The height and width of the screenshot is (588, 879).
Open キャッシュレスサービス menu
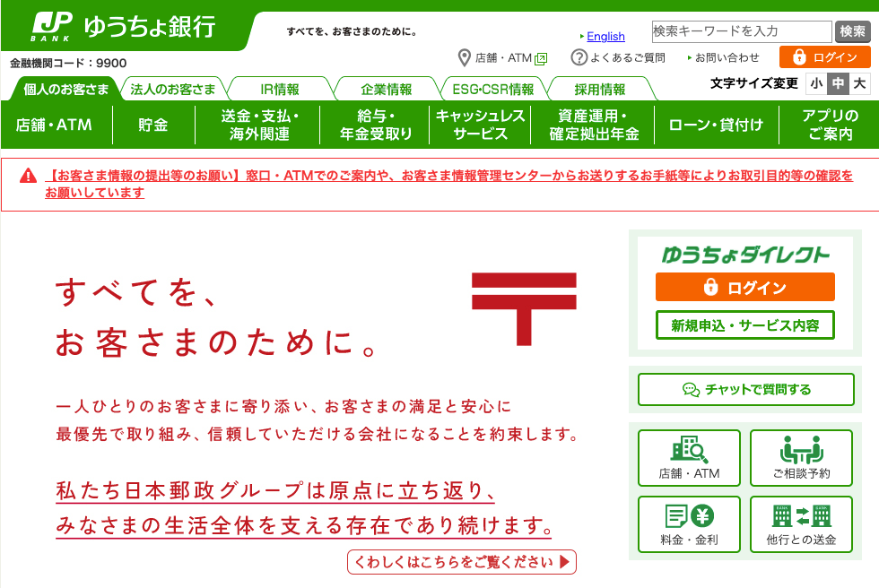click(480, 125)
